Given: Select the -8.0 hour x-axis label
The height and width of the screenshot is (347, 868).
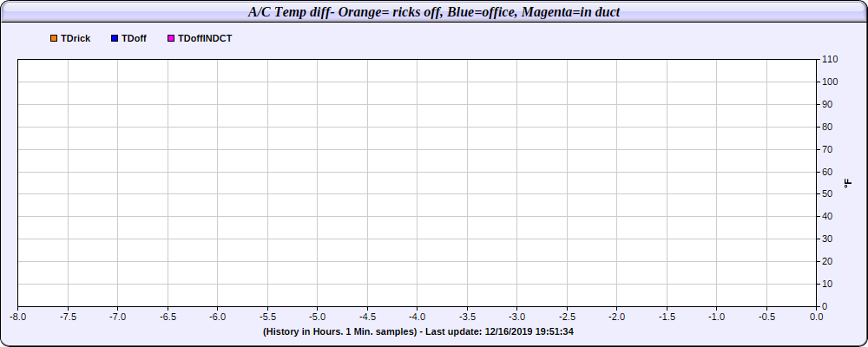Looking at the screenshot, I should click(18, 318).
